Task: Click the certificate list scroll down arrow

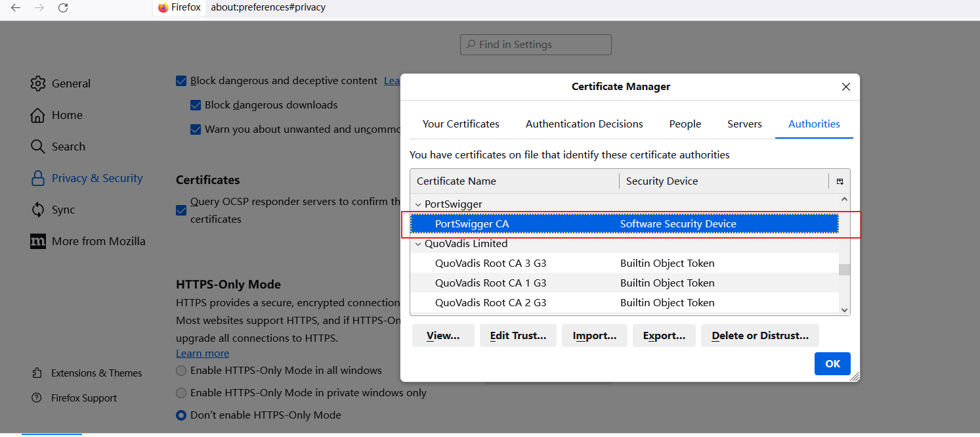Action: [844, 310]
